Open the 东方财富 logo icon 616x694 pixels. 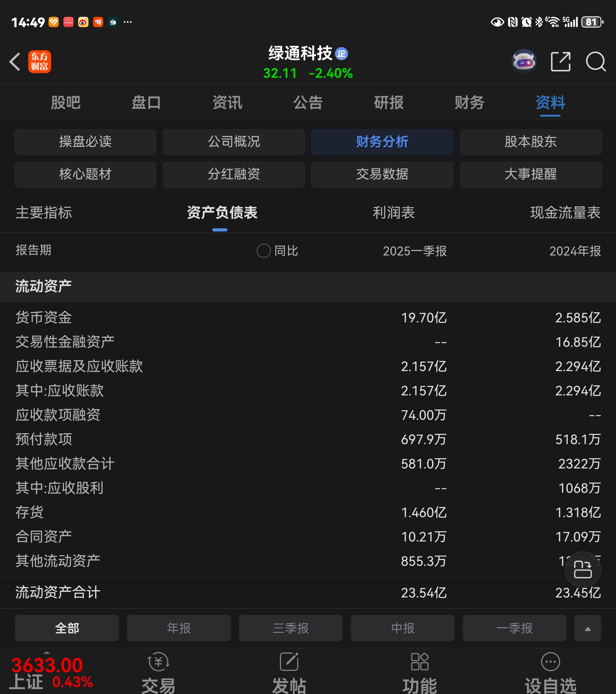[39, 62]
